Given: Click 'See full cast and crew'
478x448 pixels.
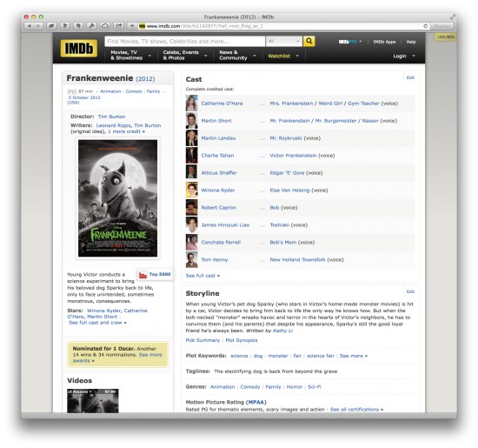Looking at the screenshot, I should pos(97,323).
